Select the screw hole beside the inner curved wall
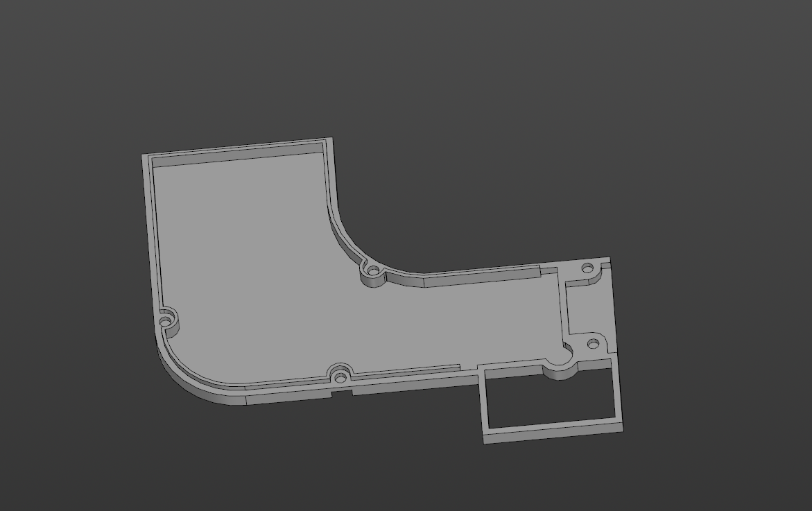Image resolution: width=812 pixels, height=511 pixels. click(373, 270)
